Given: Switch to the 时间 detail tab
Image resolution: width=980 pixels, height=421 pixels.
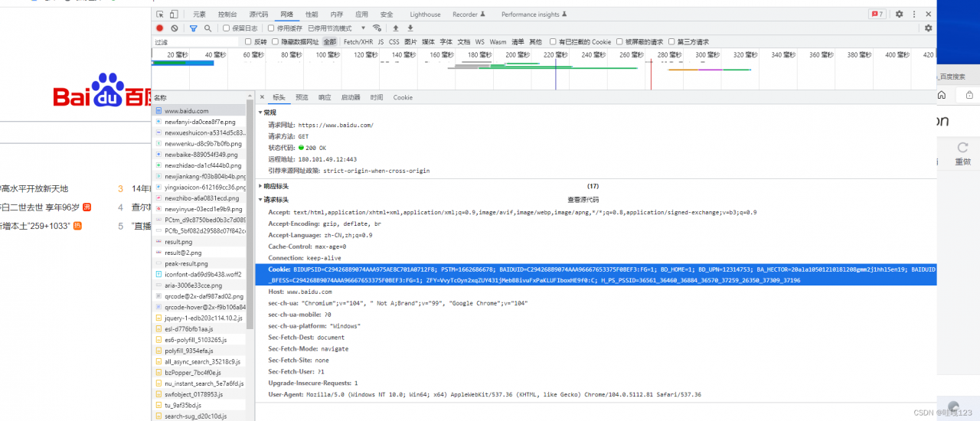Looking at the screenshot, I should coord(376,97).
